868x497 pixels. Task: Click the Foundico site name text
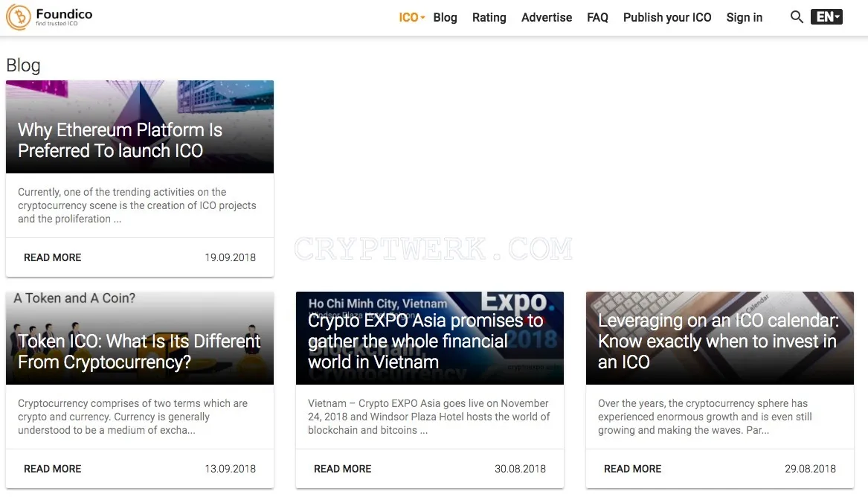(64, 14)
